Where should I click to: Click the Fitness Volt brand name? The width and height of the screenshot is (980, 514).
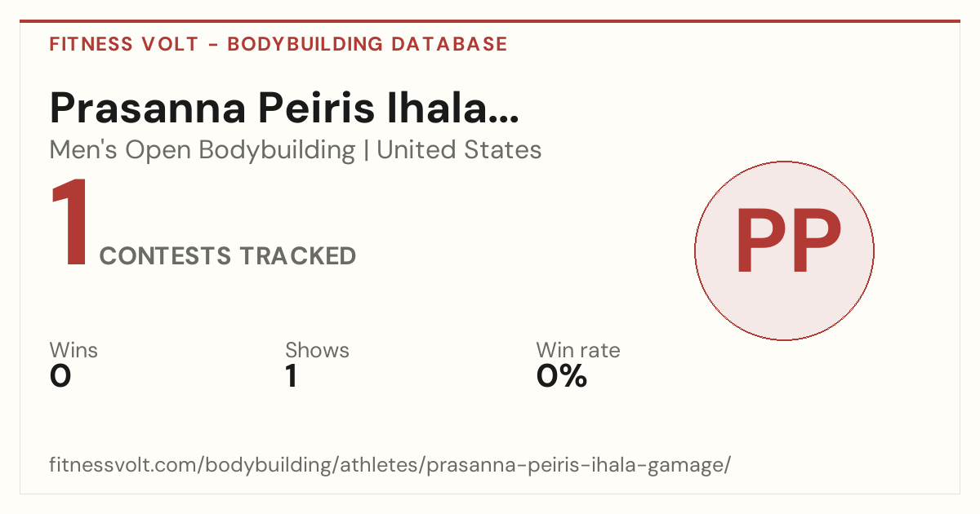[x=124, y=44]
